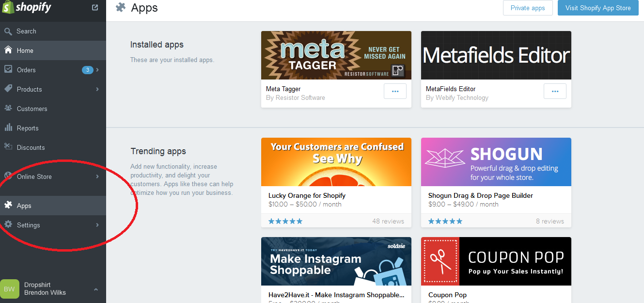Open Lucky Orange for Shopify listing

(x=307, y=195)
